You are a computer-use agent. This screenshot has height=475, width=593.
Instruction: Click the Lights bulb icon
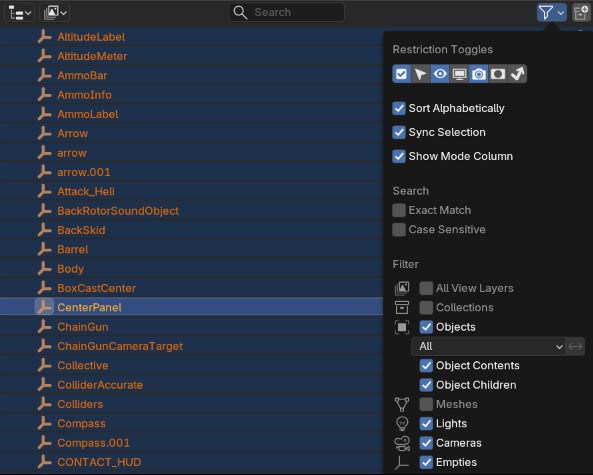click(x=402, y=423)
